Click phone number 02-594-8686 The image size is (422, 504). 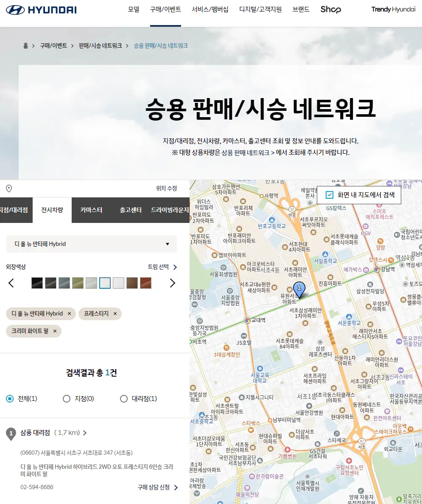click(x=37, y=487)
